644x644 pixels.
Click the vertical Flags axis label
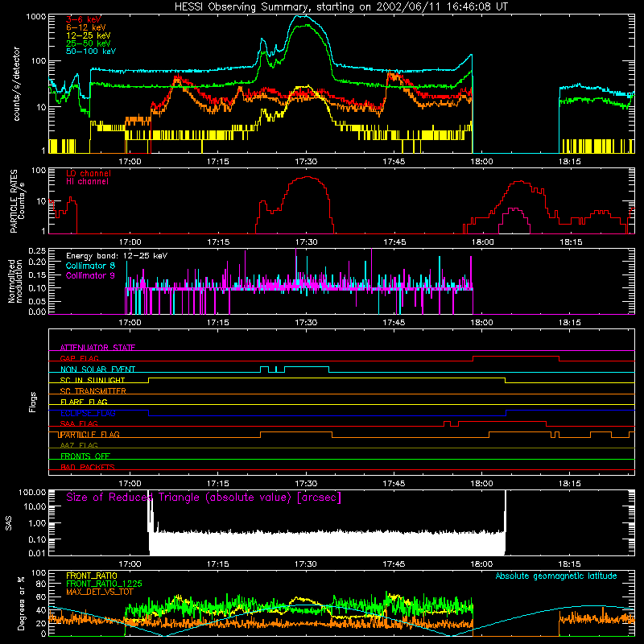click(x=33, y=402)
